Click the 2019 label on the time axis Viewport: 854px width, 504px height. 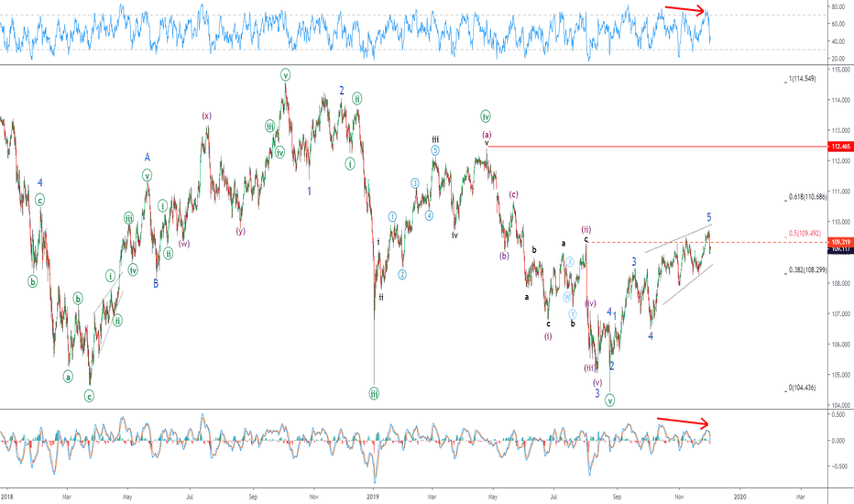(x=372, y=495)
